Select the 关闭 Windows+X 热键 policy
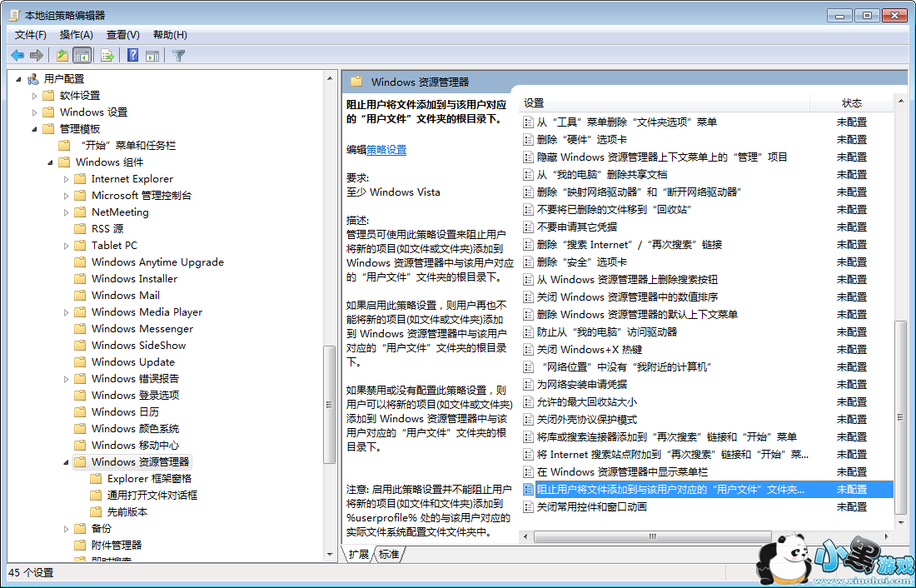Image resolution: width=916 pixels, height=588 pixels. 589,350
